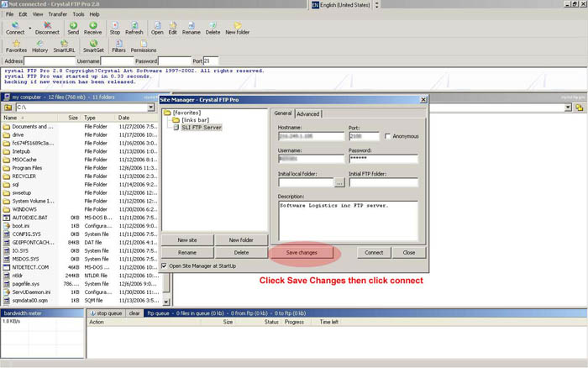Click the Save changes button
This screenshot has height=368, width=588.
click(302, 252)
